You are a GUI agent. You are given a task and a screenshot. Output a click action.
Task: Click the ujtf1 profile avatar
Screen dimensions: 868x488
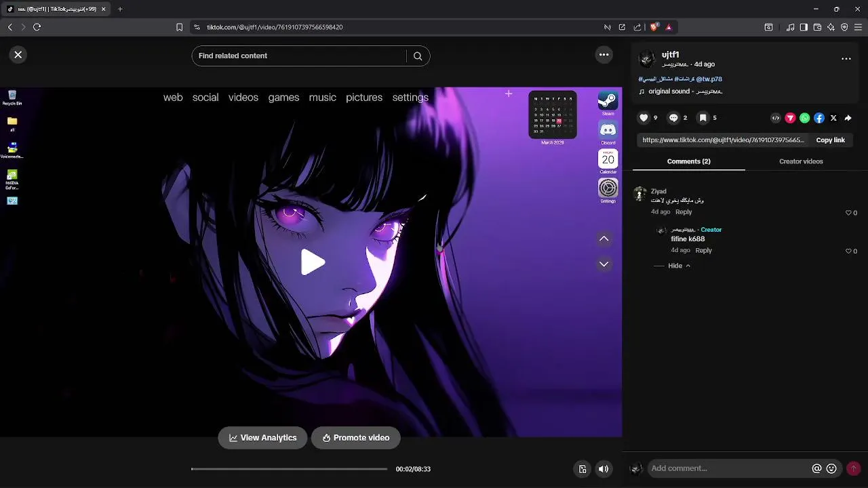click(647, 59)
